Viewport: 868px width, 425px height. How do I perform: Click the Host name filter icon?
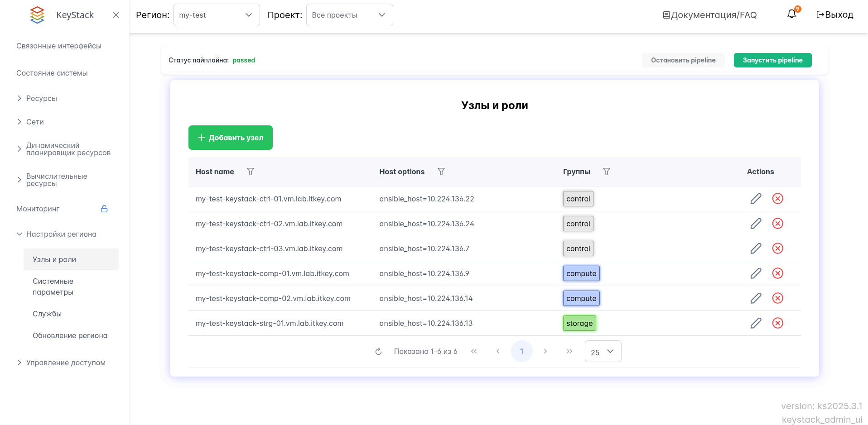pos(251,172)
